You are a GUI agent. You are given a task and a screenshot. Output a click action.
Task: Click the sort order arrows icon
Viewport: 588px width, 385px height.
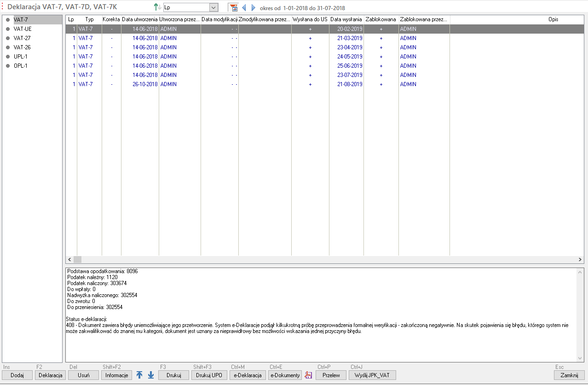click(x=157, y=8)
